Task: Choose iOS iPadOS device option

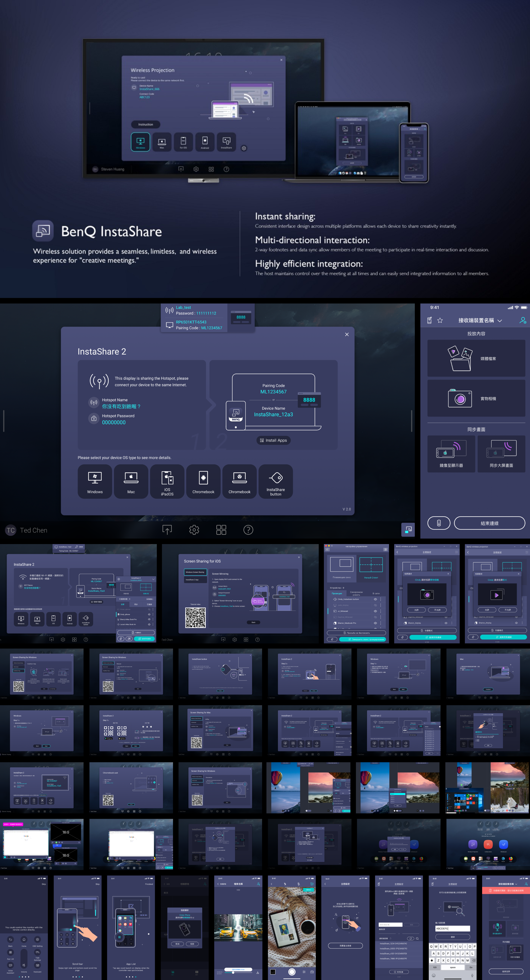Action: coord(167,481)
